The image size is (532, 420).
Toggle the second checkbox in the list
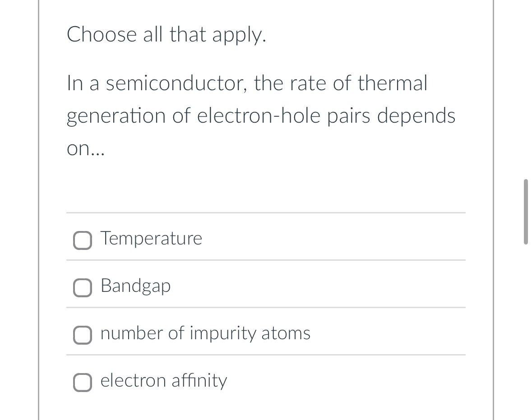click(x=83, y=287)
